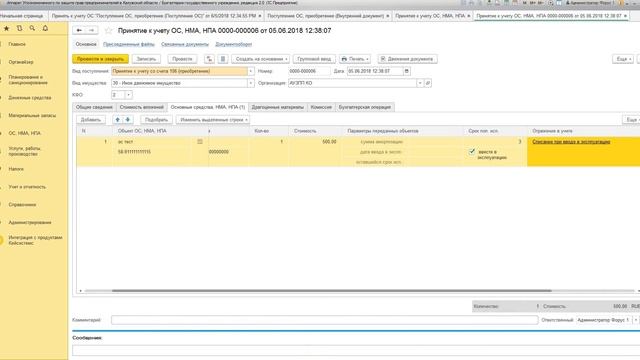Open Налоги section in sidebar
Image resolution: width=640 pixels, height=360 pixels.
[16, 169]
